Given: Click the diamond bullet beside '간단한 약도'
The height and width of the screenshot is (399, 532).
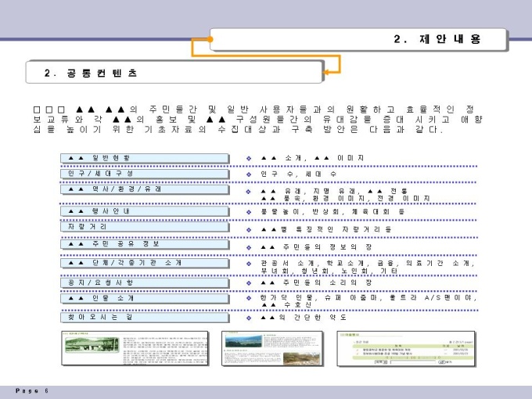Looking at the screenshot, I should coord(249,318).
